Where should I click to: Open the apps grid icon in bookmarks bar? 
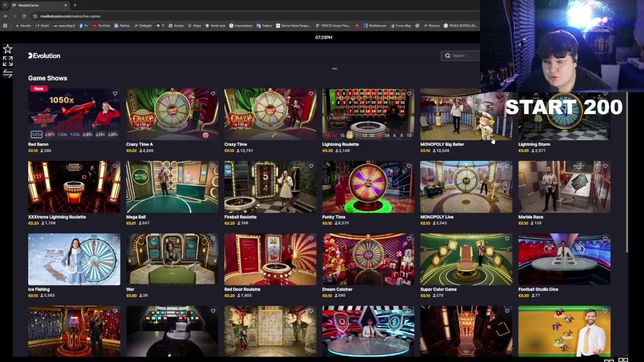(5, 26)
